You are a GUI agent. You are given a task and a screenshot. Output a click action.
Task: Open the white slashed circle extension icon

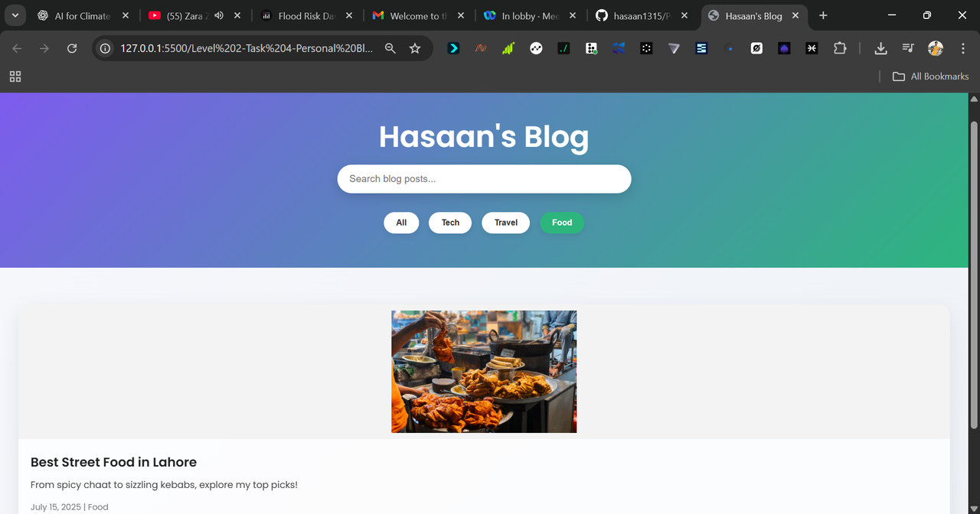[x=756, y=48]
